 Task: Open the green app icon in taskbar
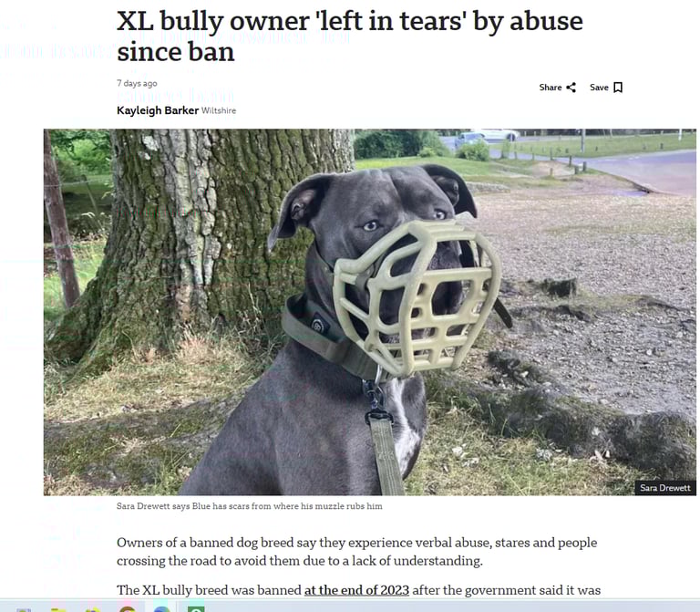click(x=196, y=609)
